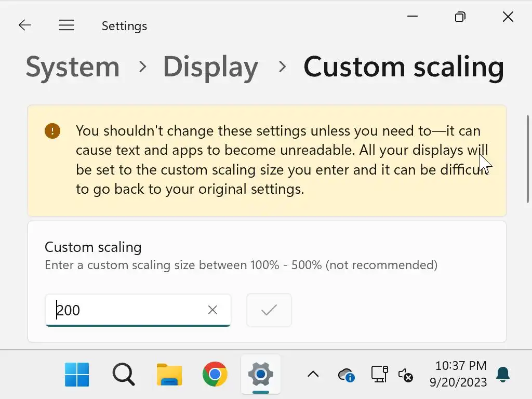Click the back arrow in Settings

24,25
